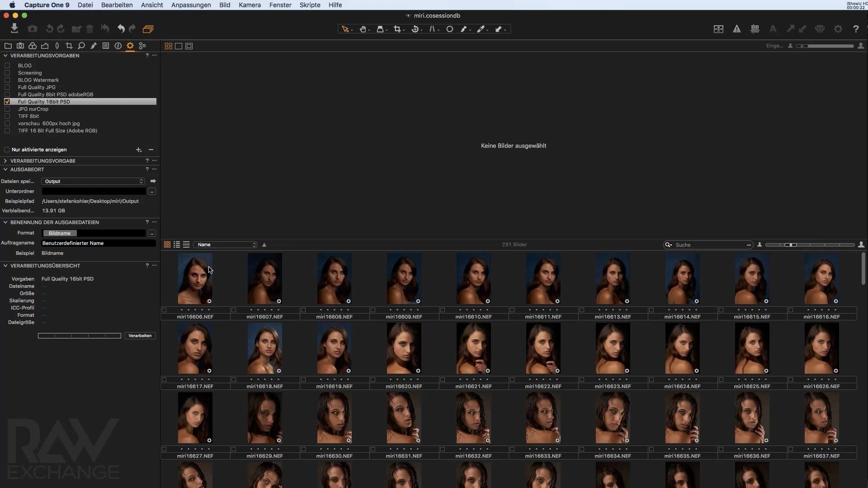868x488 pixels.
Task: Enable the TIFF 8bit recipe checkbox
Action: [x=7, y=116]
